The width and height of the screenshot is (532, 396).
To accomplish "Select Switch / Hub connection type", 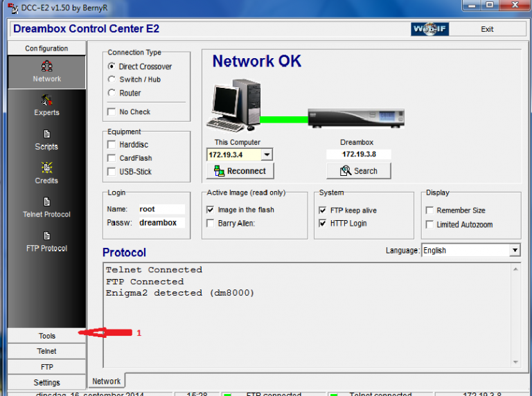I will click(112, 80).
